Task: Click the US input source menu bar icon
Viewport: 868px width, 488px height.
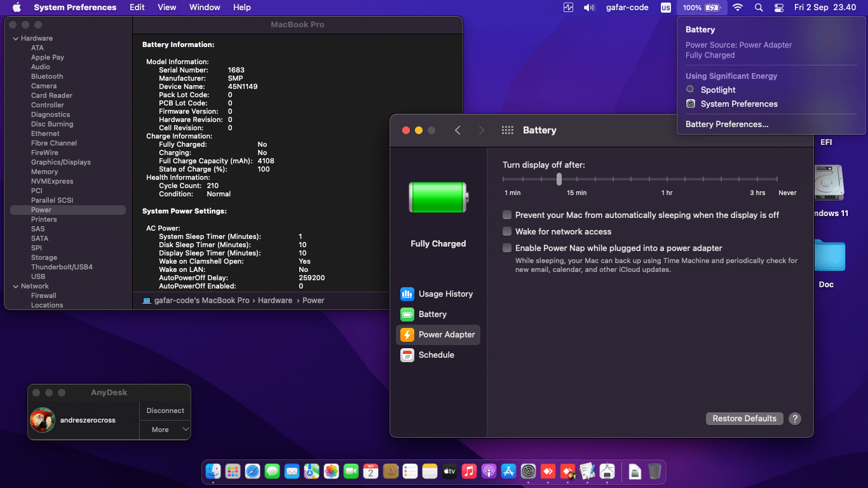Action: [x=665, y=8]
